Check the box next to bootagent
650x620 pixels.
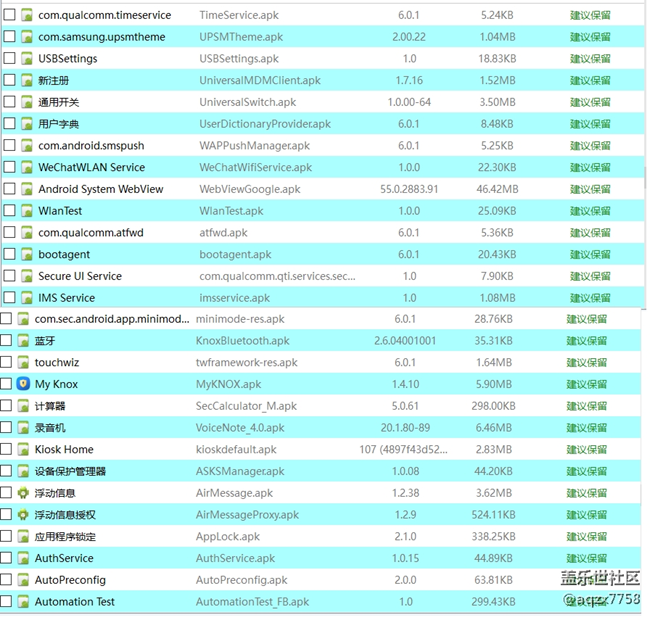10,254
